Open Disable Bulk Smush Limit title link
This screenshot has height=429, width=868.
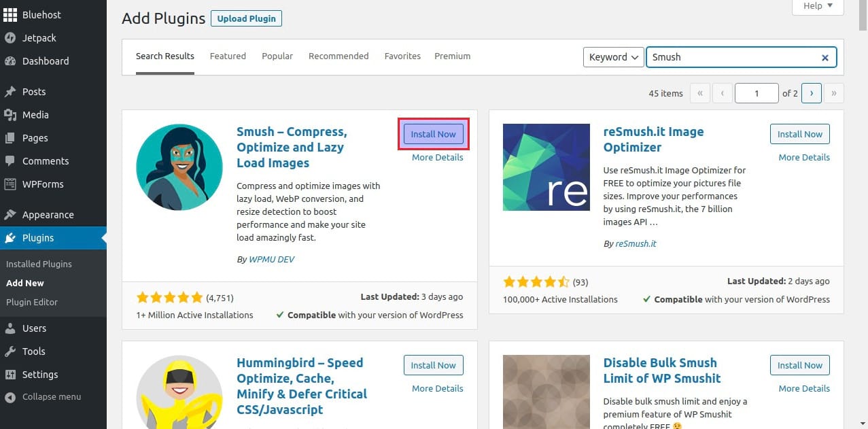click(x=662, y=371)
